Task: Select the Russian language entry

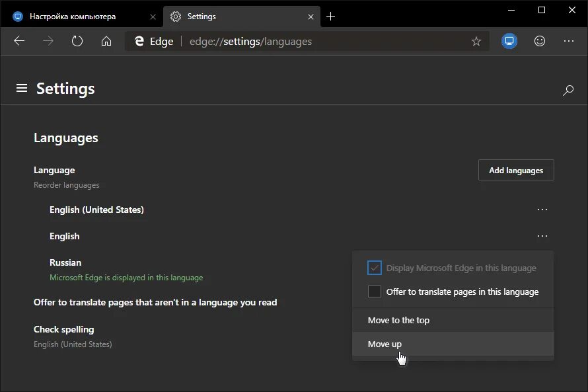Action: pos(65,262)
